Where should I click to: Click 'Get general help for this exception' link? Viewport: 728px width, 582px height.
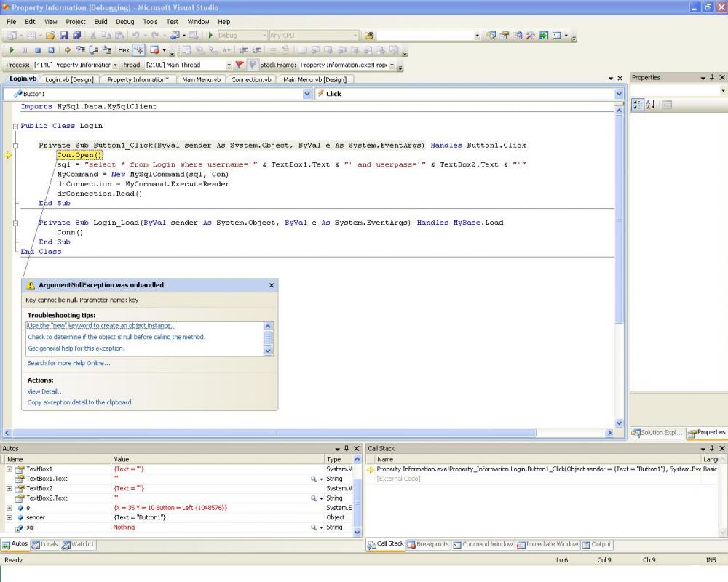tap(76, 348)
